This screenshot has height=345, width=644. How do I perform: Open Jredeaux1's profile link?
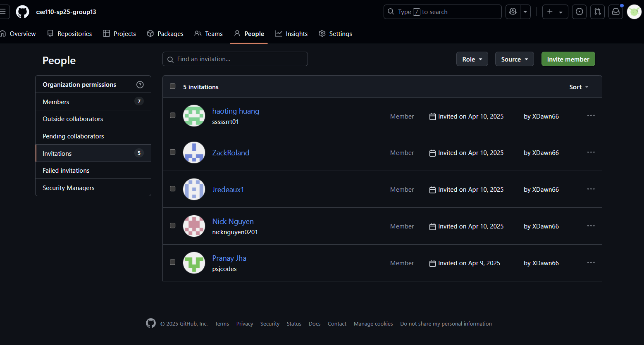(228, 190)
